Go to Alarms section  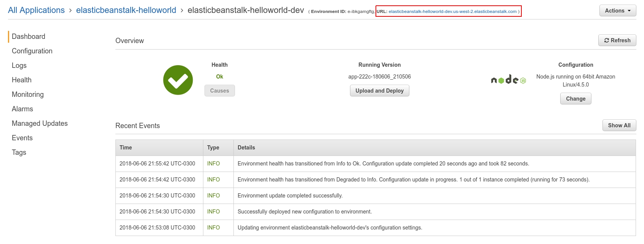click(x=22, y=109)
